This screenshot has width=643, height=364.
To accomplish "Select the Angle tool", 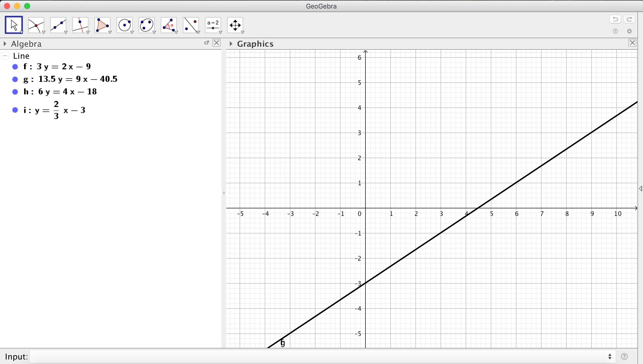I will (x=169, y=25).
